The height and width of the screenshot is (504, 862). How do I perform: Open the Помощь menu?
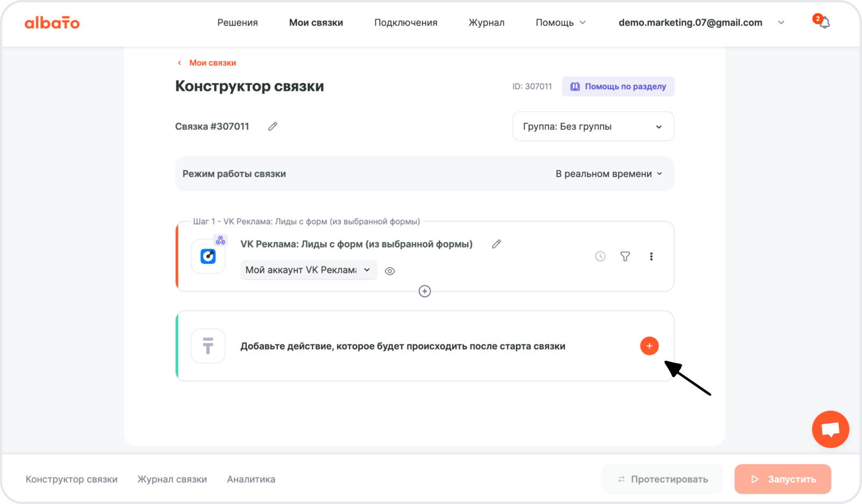560,23
